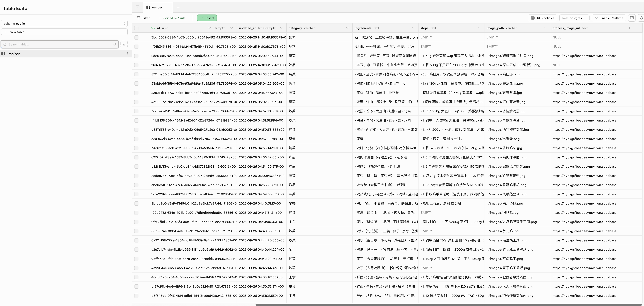Collapse the sidebar panel icon
The image size is (644, 306).
tap(137, 7)
